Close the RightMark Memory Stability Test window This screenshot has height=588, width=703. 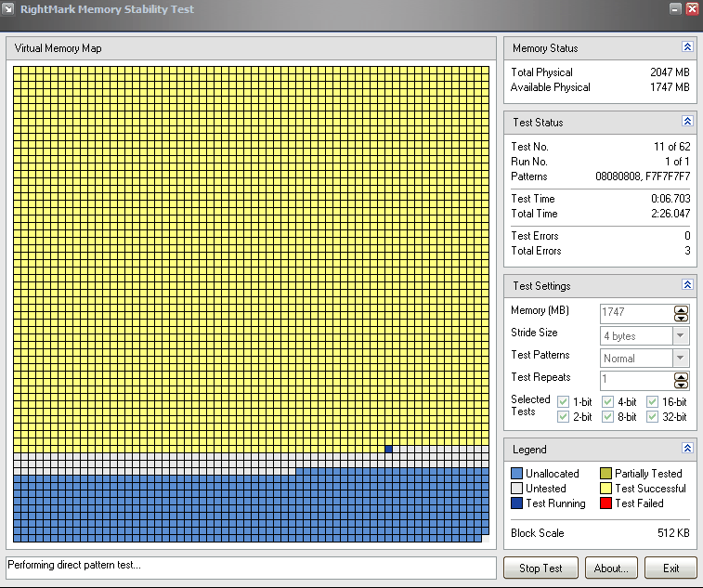tap(692, 8)
